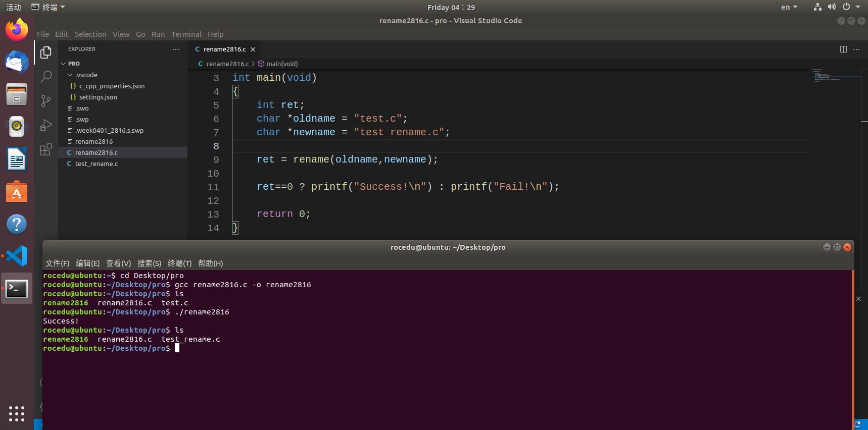Open the Go menu
The image size is (868, 430).
(140, 34)
